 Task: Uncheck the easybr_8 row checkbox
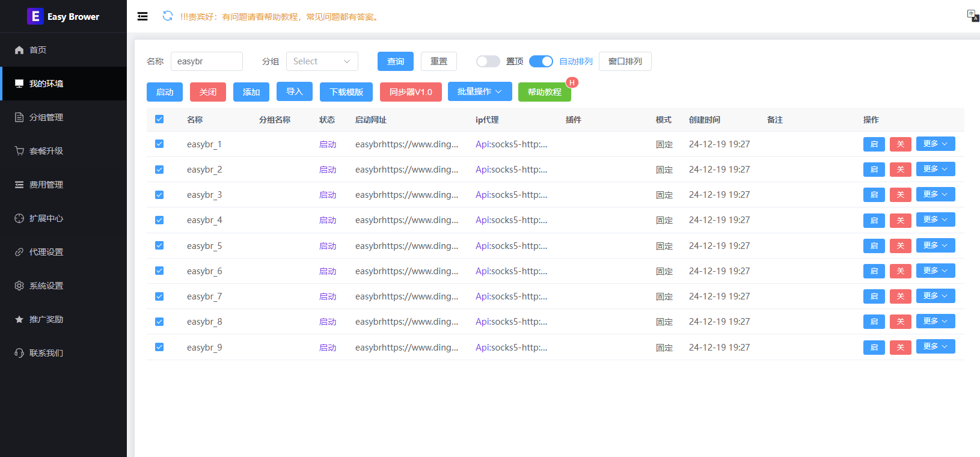coord(159,322)
